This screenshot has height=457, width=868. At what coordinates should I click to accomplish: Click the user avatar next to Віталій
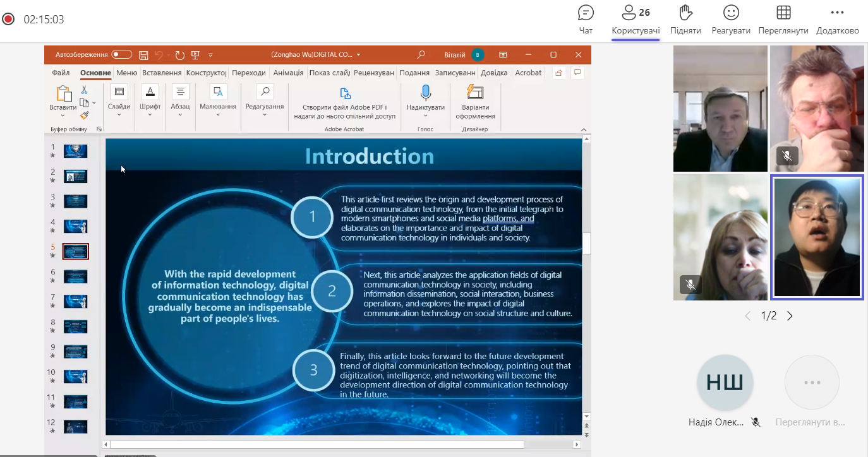pyautogui.click(x=478, y=55)
